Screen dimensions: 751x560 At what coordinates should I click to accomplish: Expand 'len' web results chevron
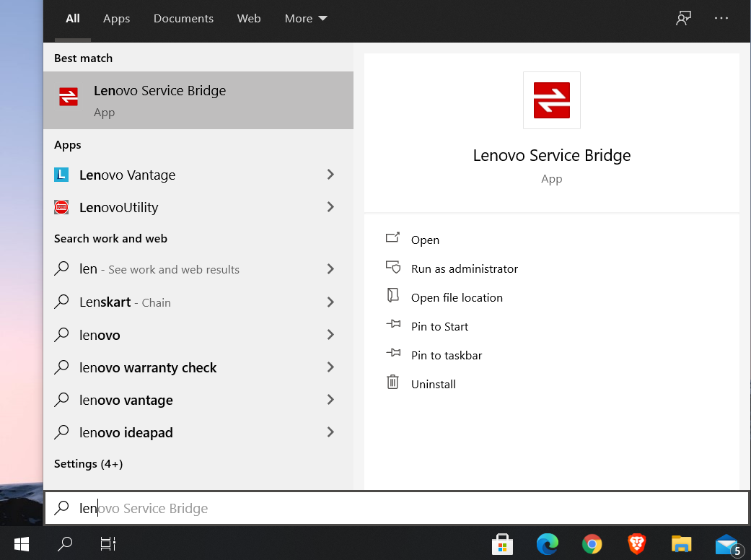pos(330,268)
